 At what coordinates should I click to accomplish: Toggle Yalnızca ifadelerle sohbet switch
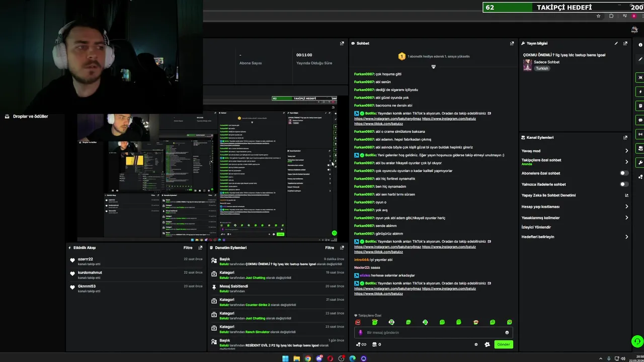pos(624,184)
